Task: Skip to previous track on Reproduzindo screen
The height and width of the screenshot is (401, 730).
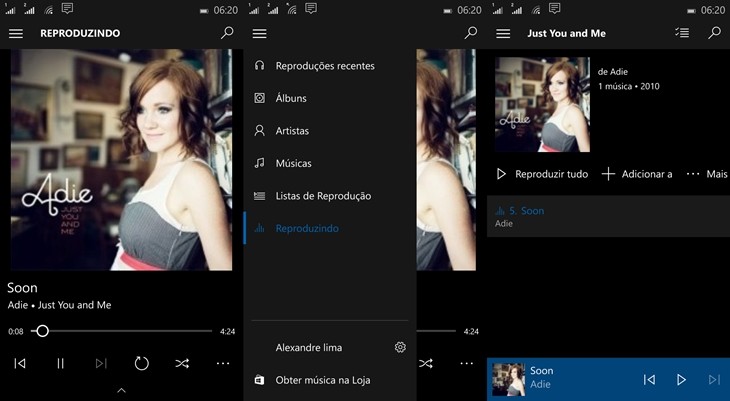Action: pos(20,363)
